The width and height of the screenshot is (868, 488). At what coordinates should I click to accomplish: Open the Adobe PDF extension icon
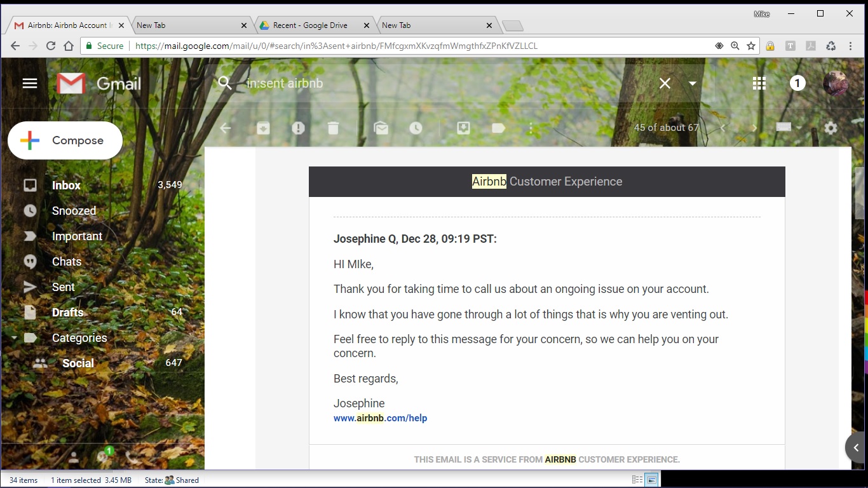point(811,46)
